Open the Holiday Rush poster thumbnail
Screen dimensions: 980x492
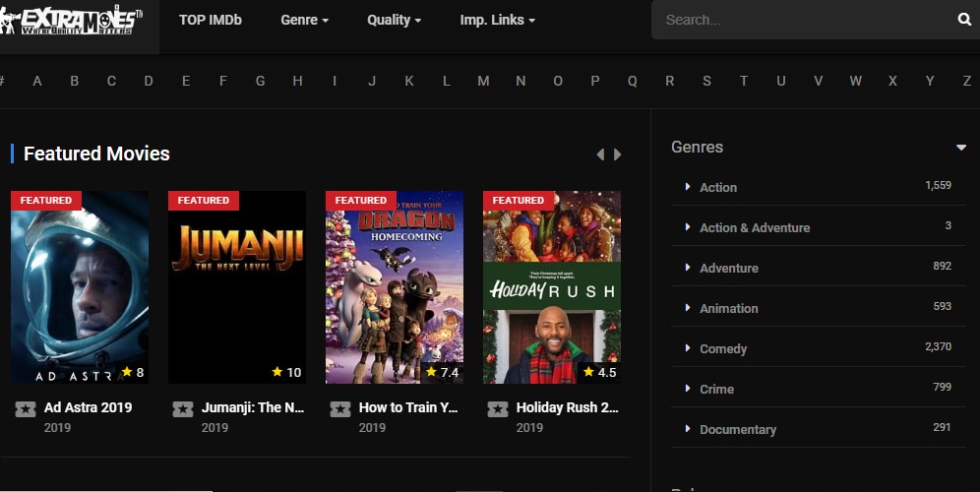pos(553,287)
